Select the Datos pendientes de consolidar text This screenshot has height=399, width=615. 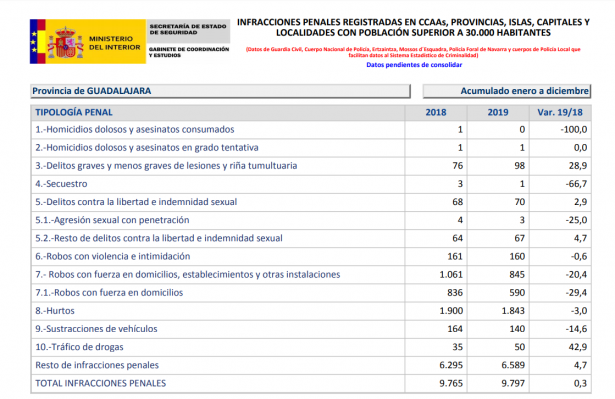(x=414, y=65)
